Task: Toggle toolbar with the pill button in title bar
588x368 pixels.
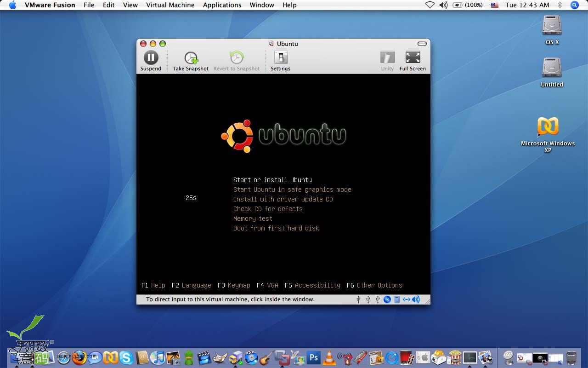Action: pos(422,44)
